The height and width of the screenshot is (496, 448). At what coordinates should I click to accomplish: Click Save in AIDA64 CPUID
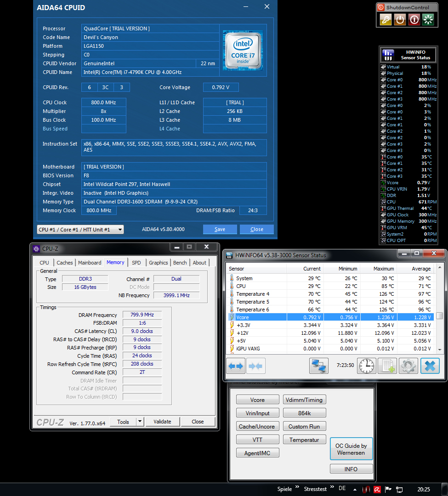coord(220,229)
